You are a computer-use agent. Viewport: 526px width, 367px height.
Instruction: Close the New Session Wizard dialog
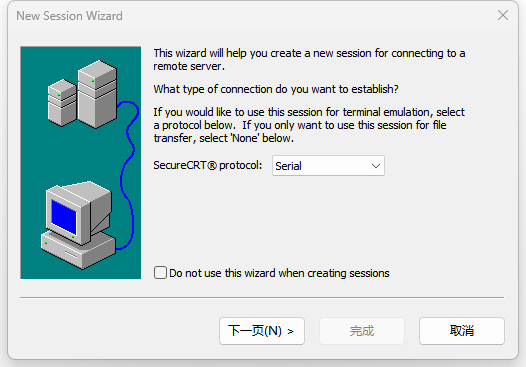[x=503, y=15]
